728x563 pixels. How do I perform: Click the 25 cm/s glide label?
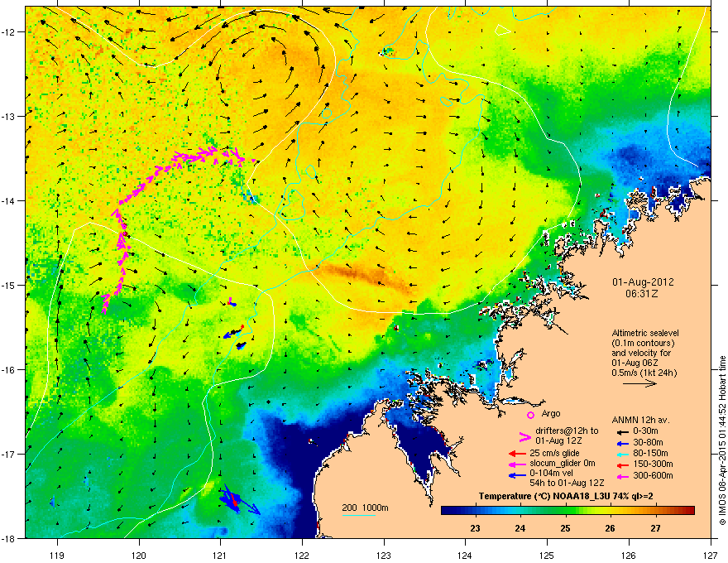pyautogui.click(x=555, y=453)
